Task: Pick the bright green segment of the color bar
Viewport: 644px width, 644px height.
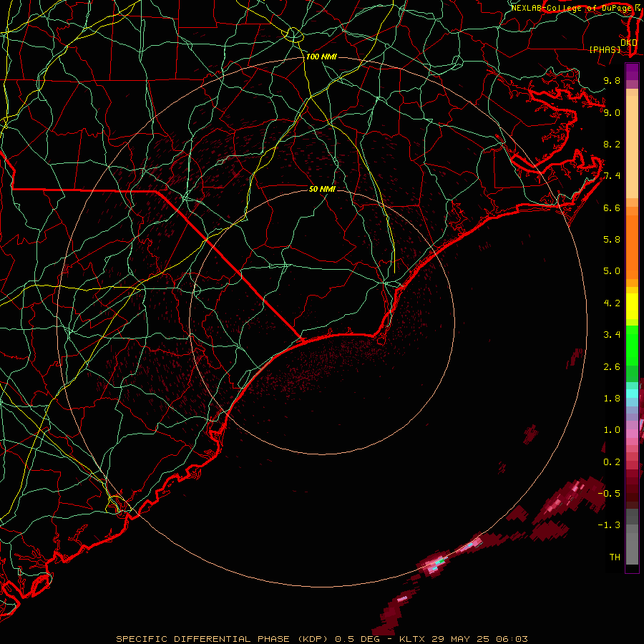Action: point(632,345)
